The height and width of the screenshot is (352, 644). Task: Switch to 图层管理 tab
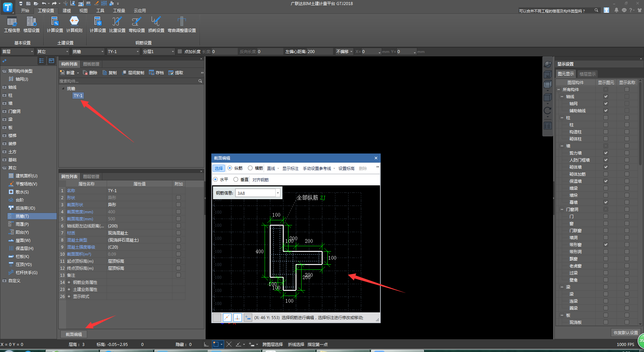click(91, 176)
